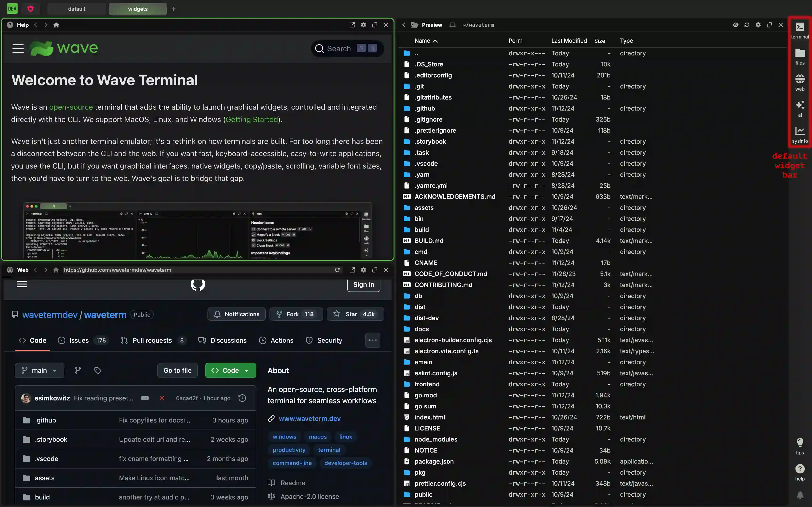This screenshot has width=812, height=507.
Task: Click the hamburger menu in Wave Help
Action: 18,49
